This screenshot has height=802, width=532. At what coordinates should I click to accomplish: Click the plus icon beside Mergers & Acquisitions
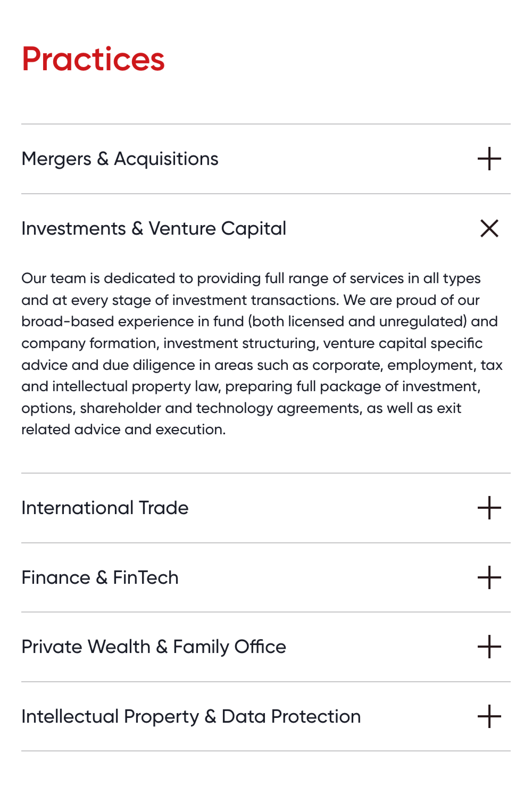pos(489,159)
